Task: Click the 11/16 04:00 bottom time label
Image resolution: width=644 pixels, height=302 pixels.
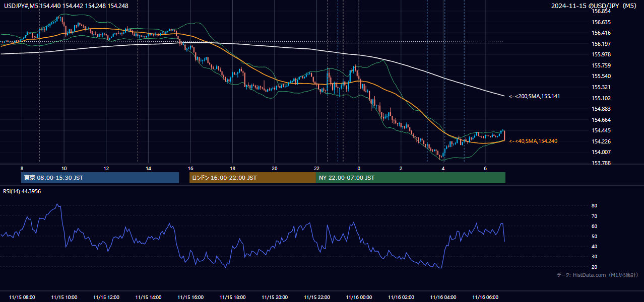Action: (443, 297)
